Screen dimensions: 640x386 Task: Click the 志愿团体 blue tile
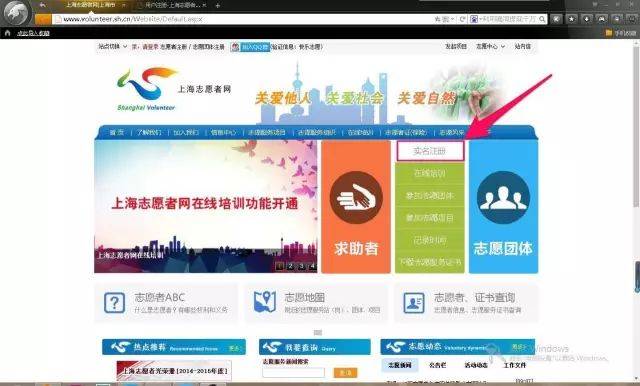pos(503,206)
